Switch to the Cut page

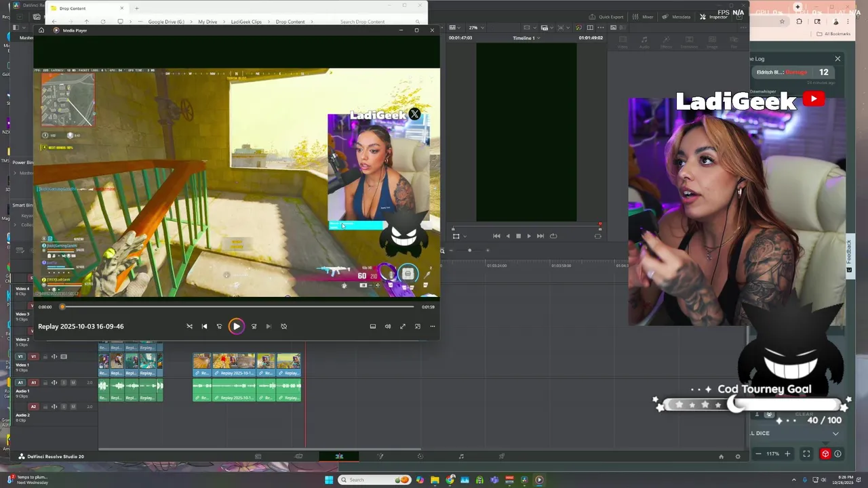click(x=298, y=456)
